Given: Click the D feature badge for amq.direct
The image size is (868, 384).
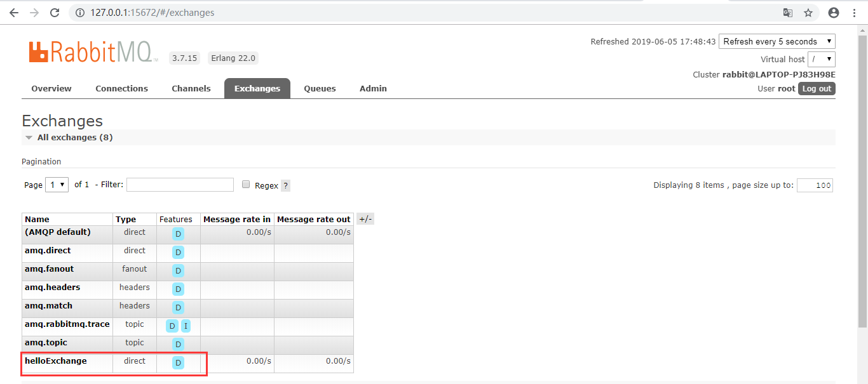Looking at the screenshot, I should click(179, 252).
